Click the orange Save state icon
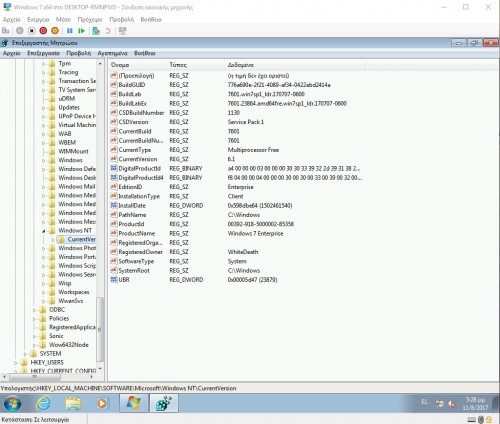The width and height of the screenshot is (500, 424). click(x=55, y=31)
